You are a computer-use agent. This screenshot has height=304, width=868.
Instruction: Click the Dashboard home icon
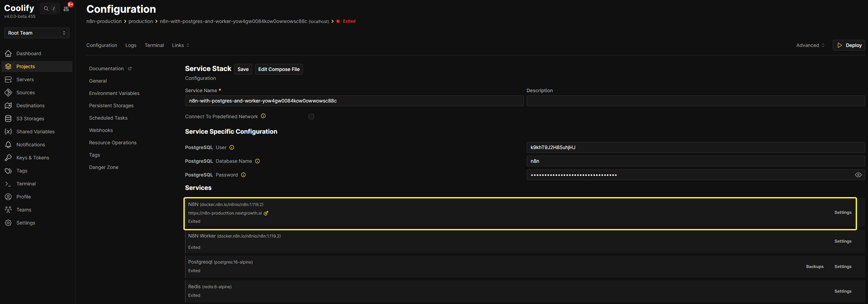pos(8,53)
